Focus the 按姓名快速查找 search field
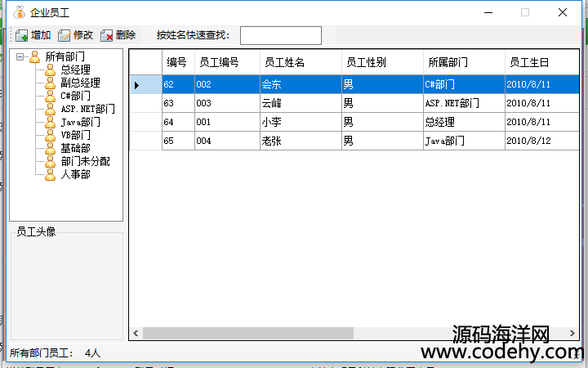Screen dimensions: 588x368 point(280,35)
